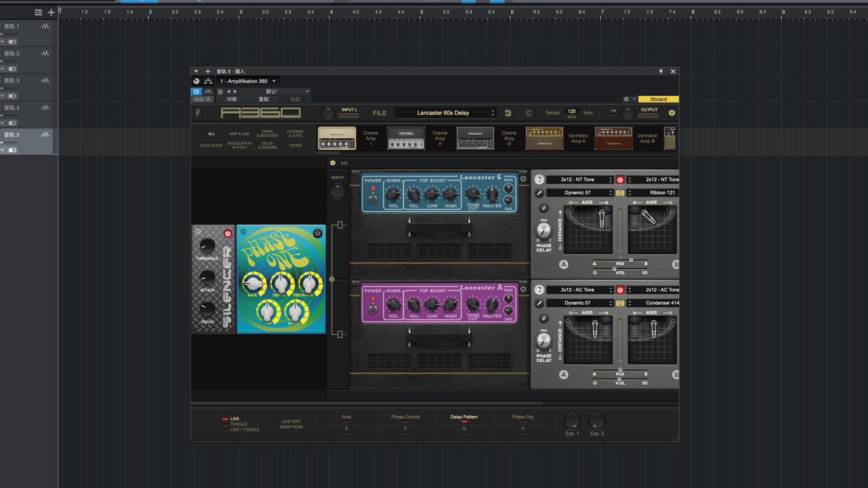
Task: Select mic A of Lancaster C cabinet
Action: (x=563, y=265)
